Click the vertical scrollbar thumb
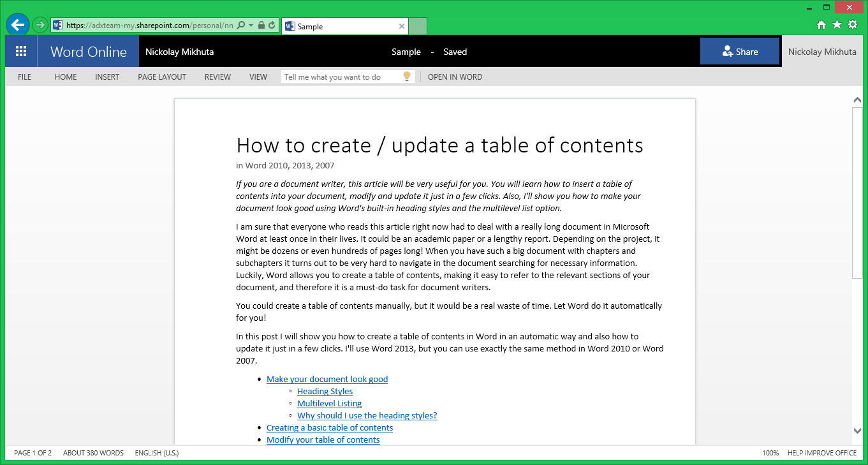 (857, 193)
